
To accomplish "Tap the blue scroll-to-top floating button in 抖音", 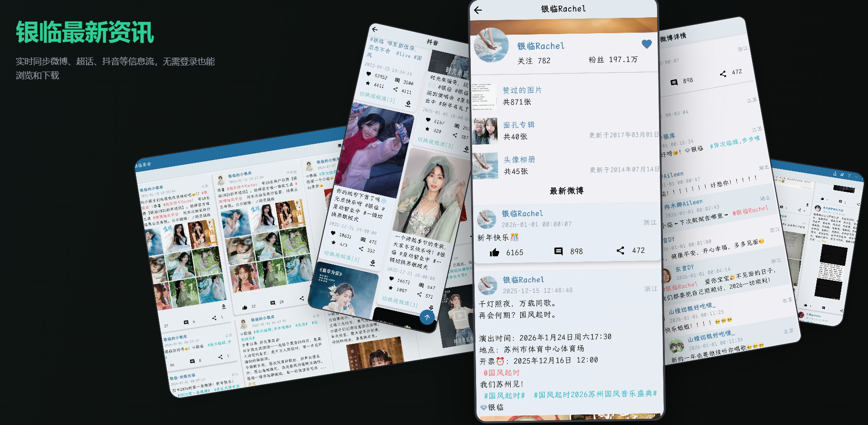I will (x=427, y=317).
